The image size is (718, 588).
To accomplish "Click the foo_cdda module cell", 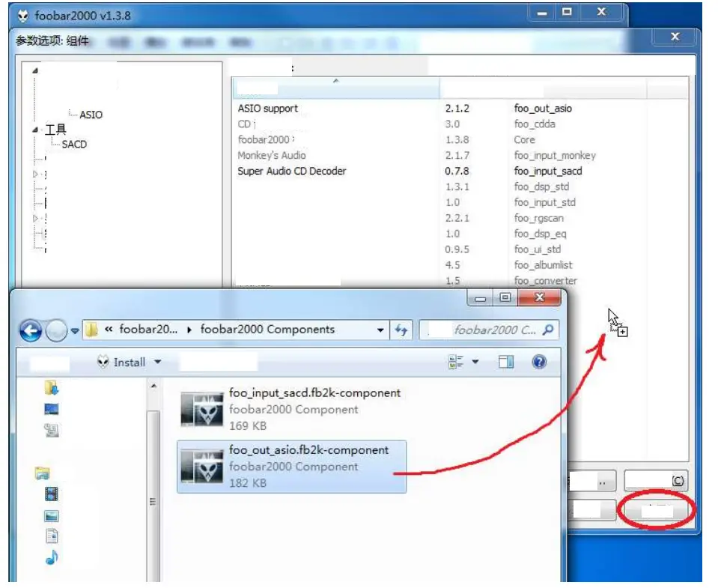I will 535,124.
